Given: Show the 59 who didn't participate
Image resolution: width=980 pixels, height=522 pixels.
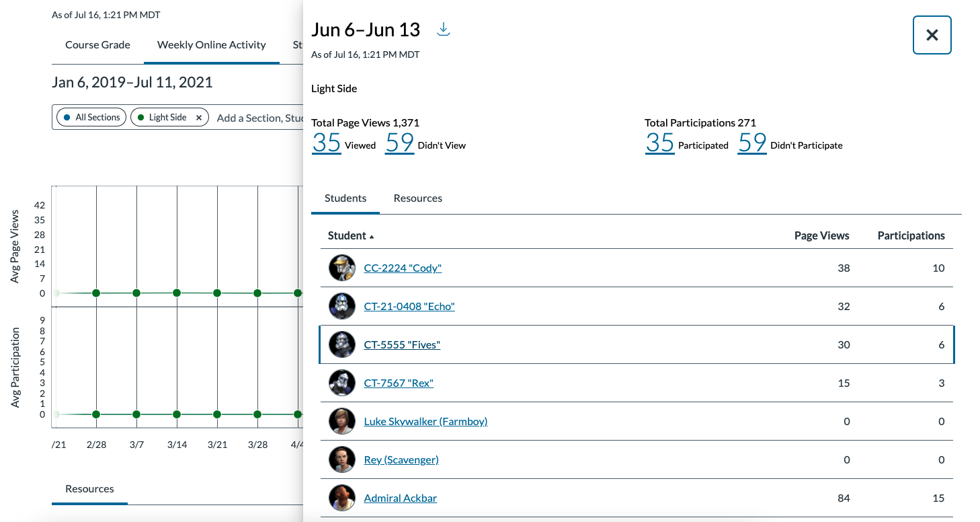Looking at the screenshot, I should [752, 143].
